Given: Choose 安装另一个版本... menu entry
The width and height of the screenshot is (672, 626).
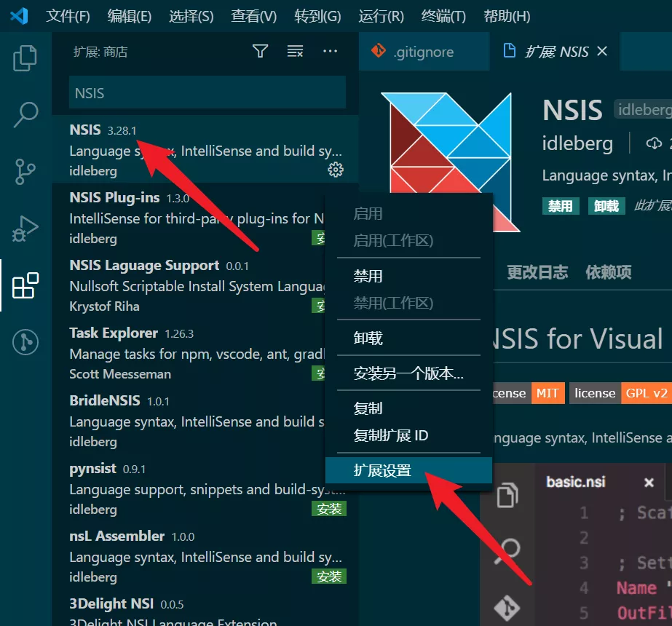Looking at the screenshot, I should tap(408, 373).
